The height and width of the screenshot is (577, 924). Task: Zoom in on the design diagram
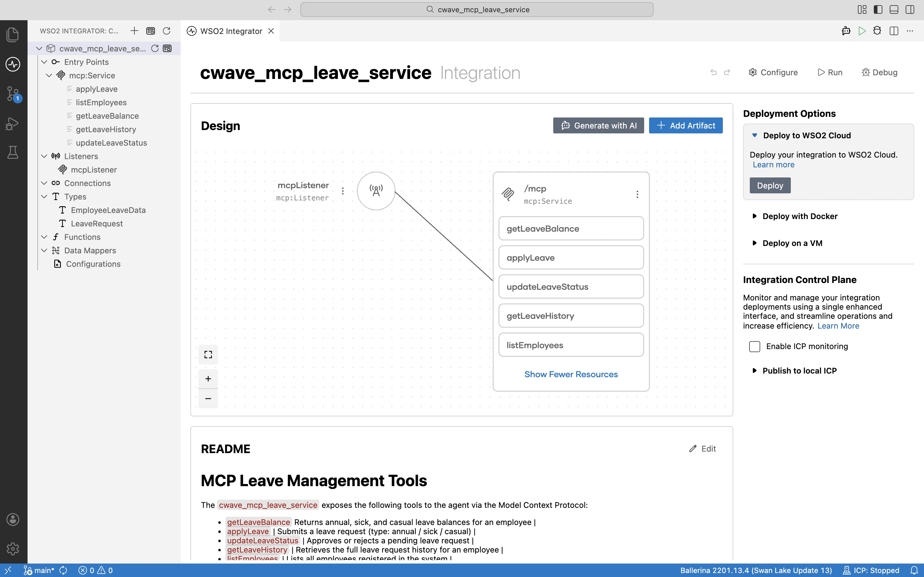pyautogui.click(x=208, y=378)
